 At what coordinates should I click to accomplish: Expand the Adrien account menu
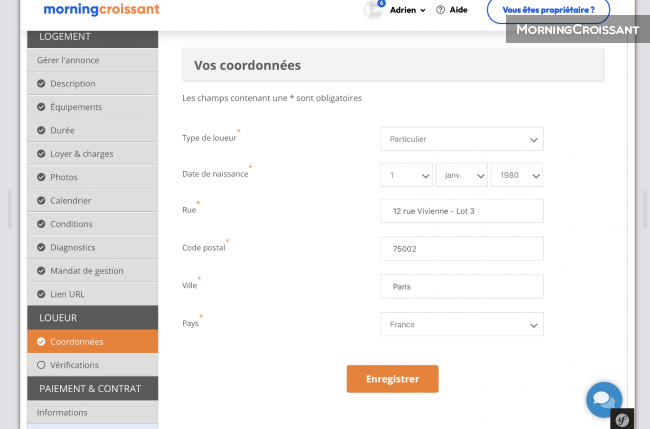(x=407, y=10)
